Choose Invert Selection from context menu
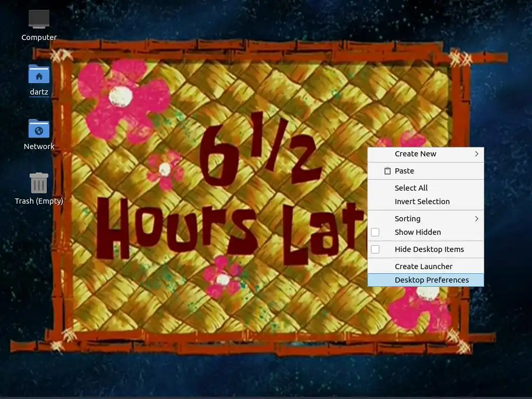532x399 pixels. (426, 202)
